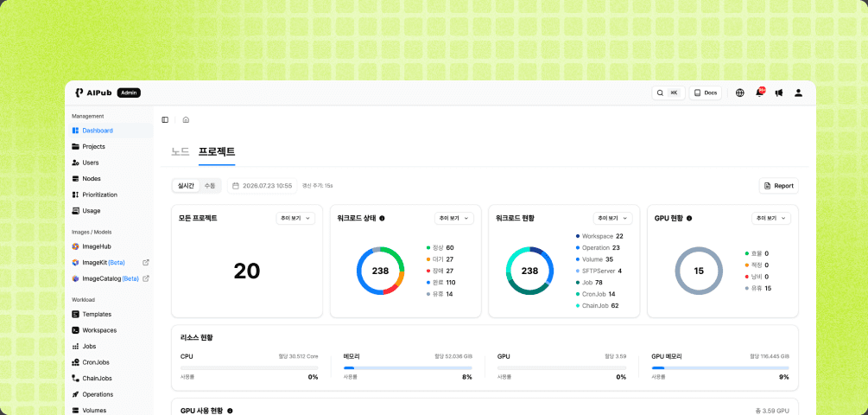
Task: Click the 메모리 usage progress bar
Action: click(408, 368)
